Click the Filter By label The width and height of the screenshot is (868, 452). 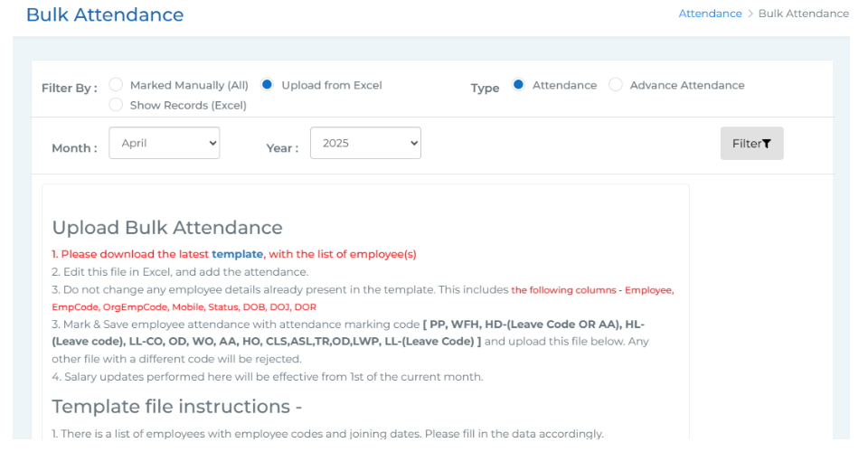pos(70,88)
